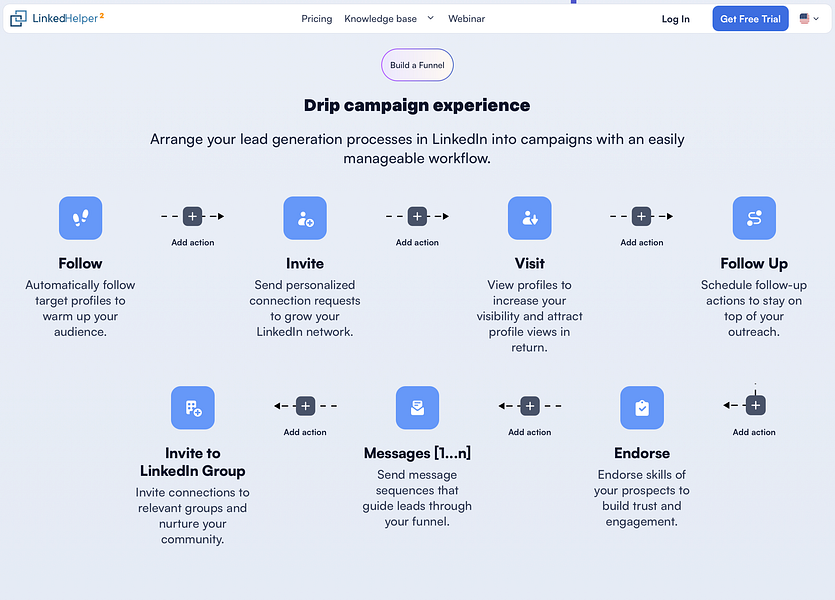Click the Visit heading

pos(529,264)
